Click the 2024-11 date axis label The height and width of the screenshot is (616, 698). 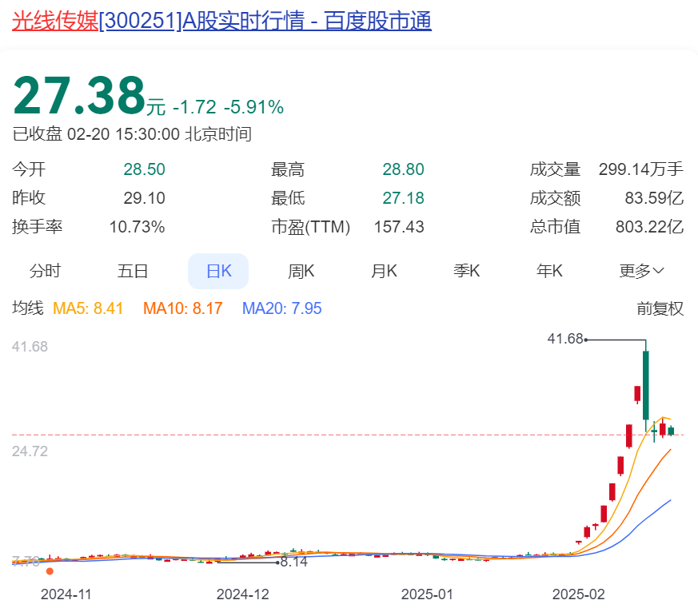66,594
